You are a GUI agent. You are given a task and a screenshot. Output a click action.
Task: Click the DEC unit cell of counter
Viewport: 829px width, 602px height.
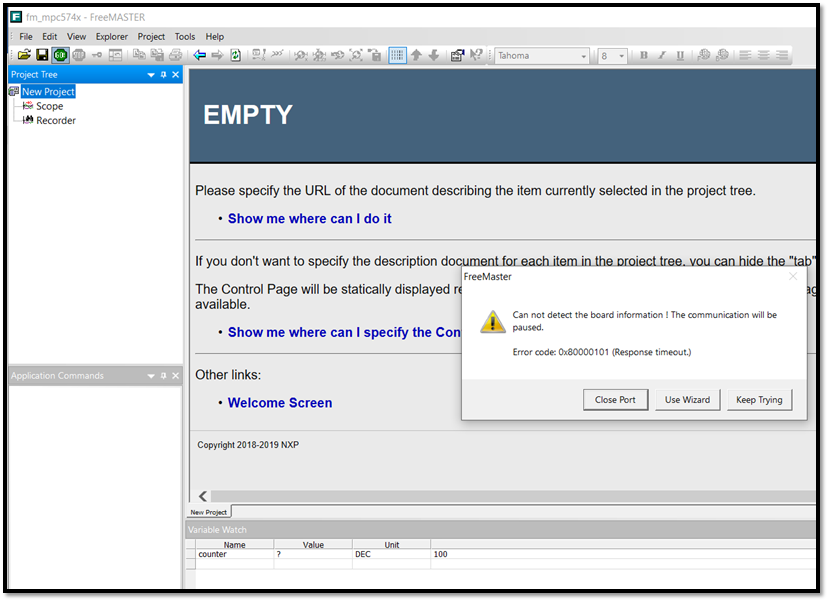pyautogui.click(x=392, y=554)
